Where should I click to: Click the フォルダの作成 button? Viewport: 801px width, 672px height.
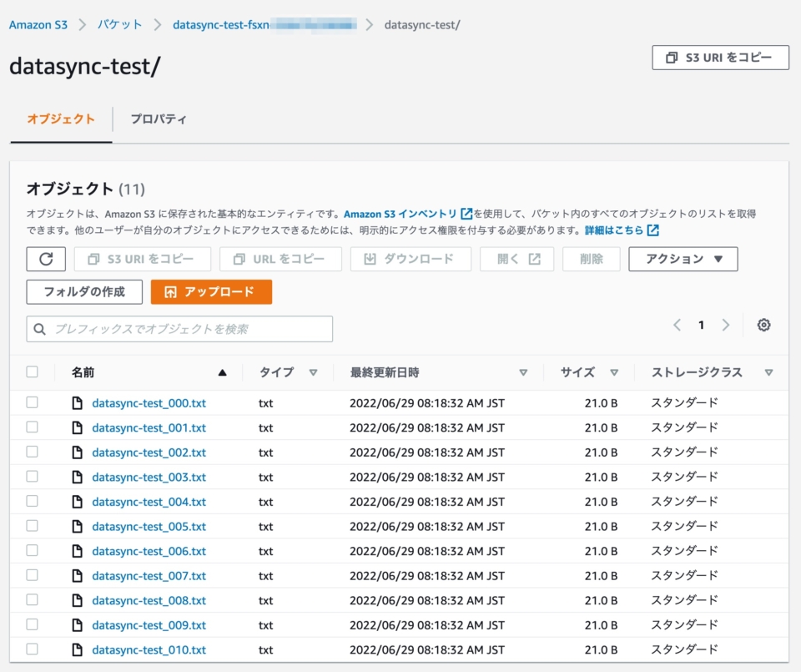(83, 292)
